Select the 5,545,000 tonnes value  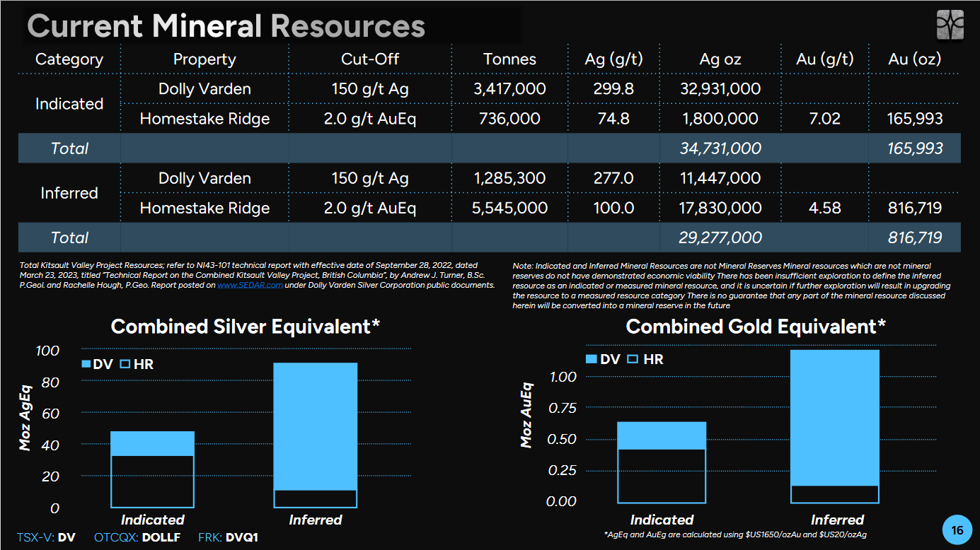tap(509, 208)
